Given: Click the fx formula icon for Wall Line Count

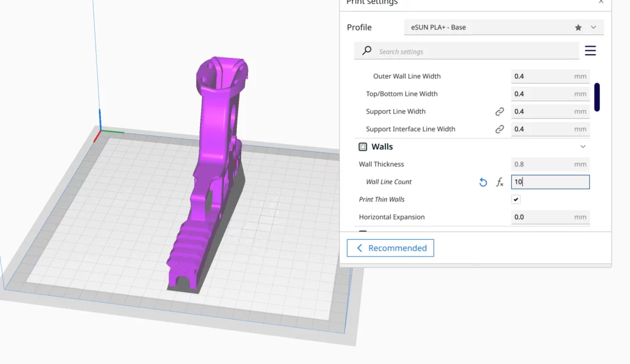Looking at the screenshot, I should coord(500,182).
